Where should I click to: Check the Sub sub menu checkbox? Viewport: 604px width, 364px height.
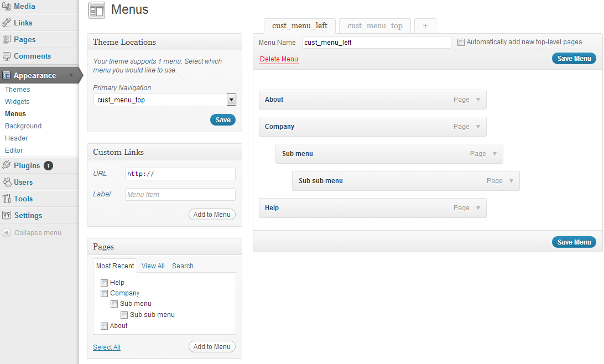tap(124, 315)
